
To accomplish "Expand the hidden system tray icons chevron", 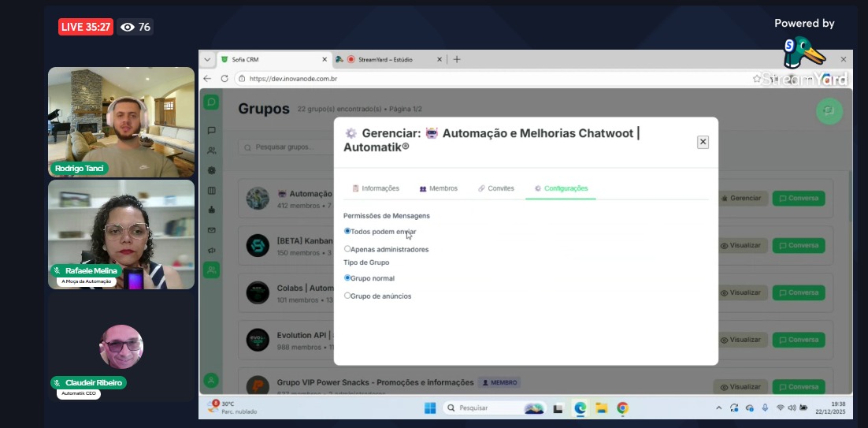I will point(718,408).
